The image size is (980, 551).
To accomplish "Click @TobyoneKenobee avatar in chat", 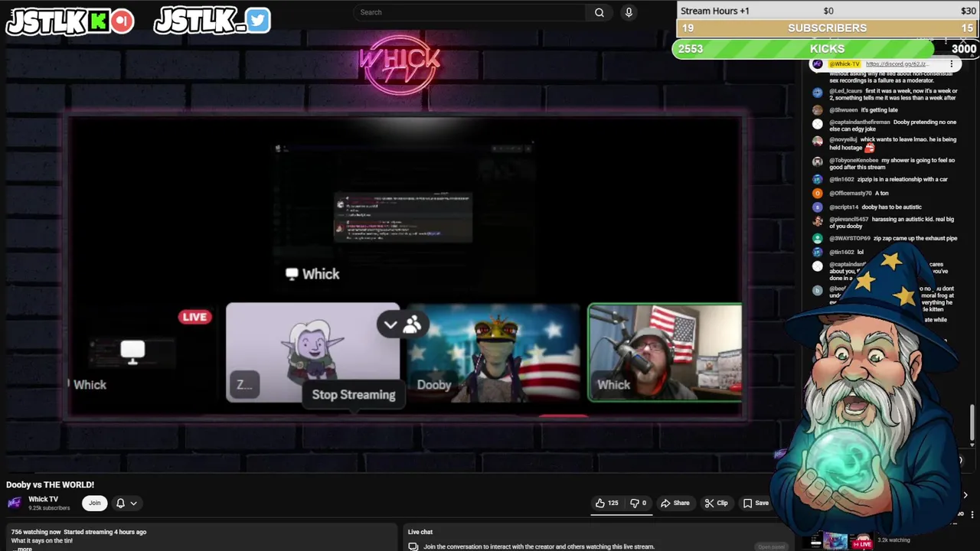I will (817, 162).
